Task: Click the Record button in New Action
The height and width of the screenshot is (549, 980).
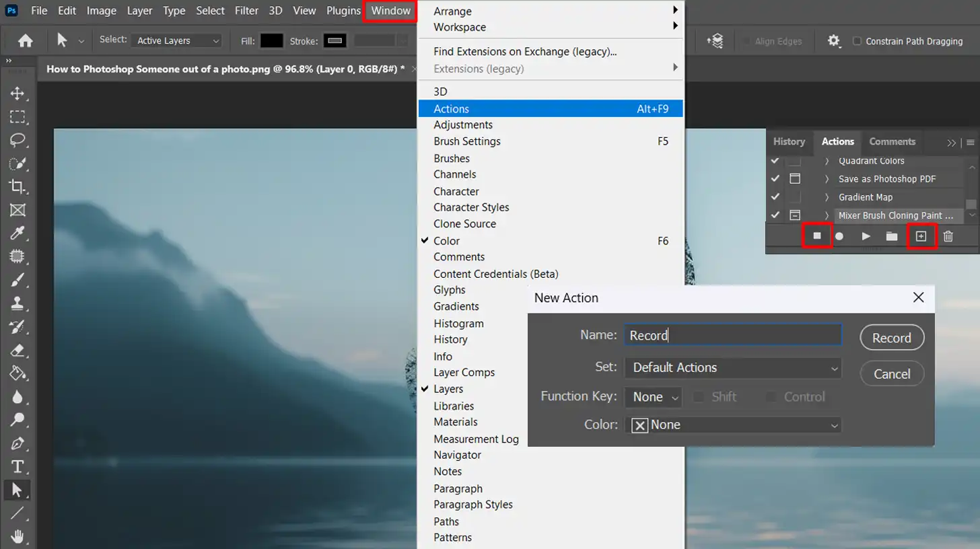Action: (892, 338)
